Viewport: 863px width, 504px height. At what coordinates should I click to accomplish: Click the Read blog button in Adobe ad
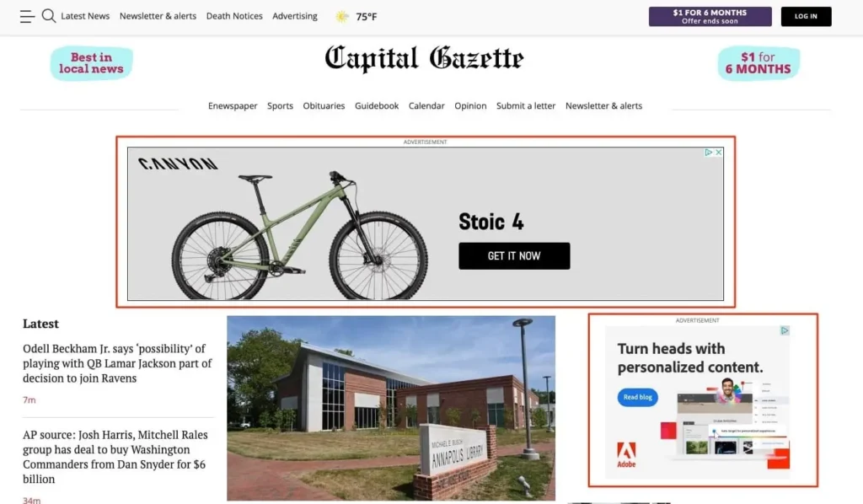point(637,397)
